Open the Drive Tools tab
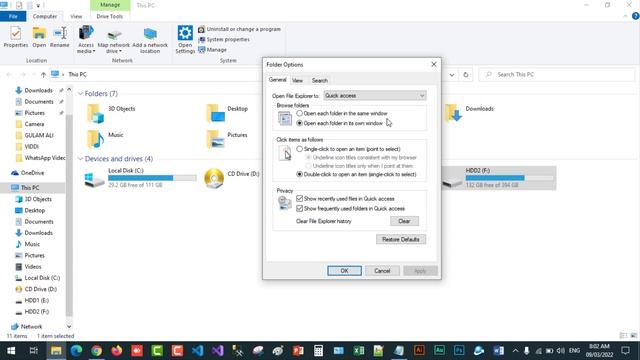640x360 pixels. (x=109, y=16)
